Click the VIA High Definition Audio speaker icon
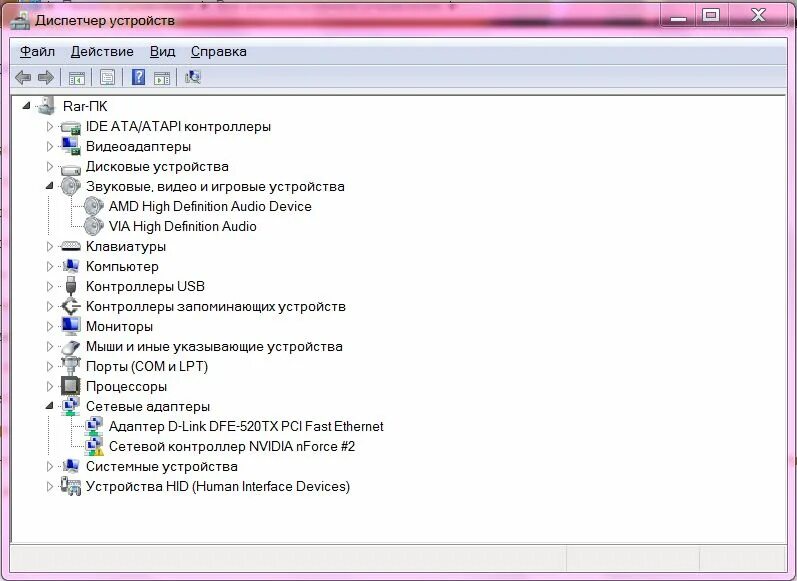The height and width of the screenshot is (581, 797). tap(94, 226)
